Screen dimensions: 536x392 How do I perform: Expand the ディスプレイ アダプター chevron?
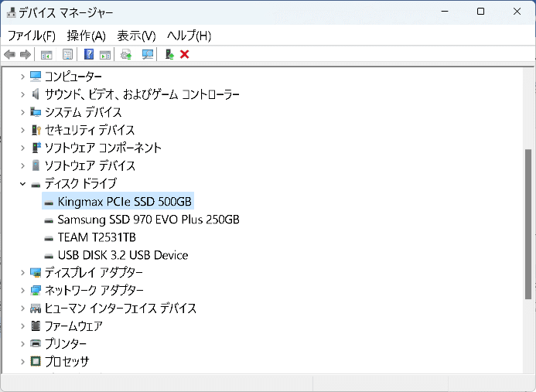(x=22, y=273)
